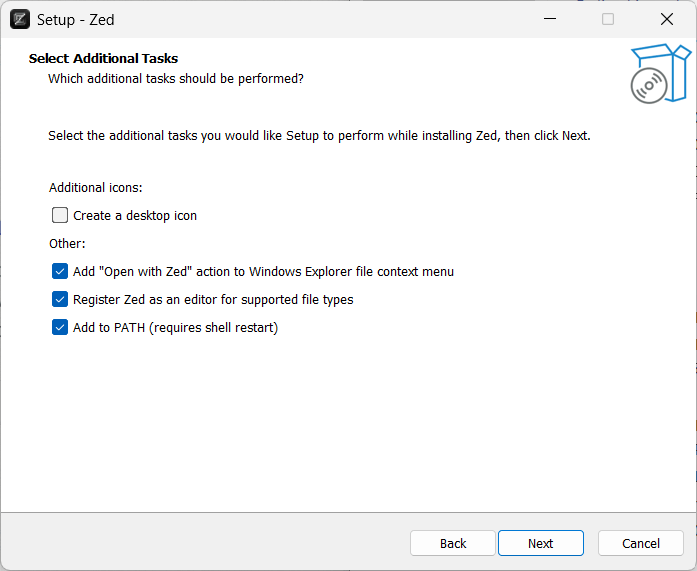Viewport: 697px width, 571px height.
Task: Cancel the Zed setup
Action: coord(641,543)
